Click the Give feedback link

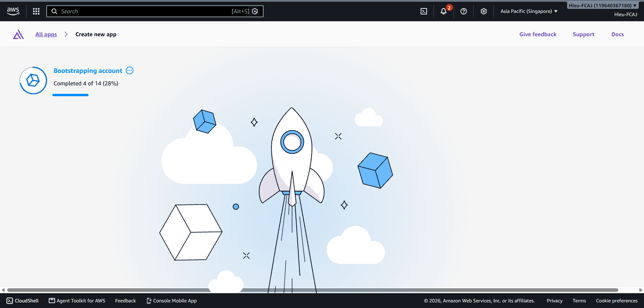coord(538,34)
